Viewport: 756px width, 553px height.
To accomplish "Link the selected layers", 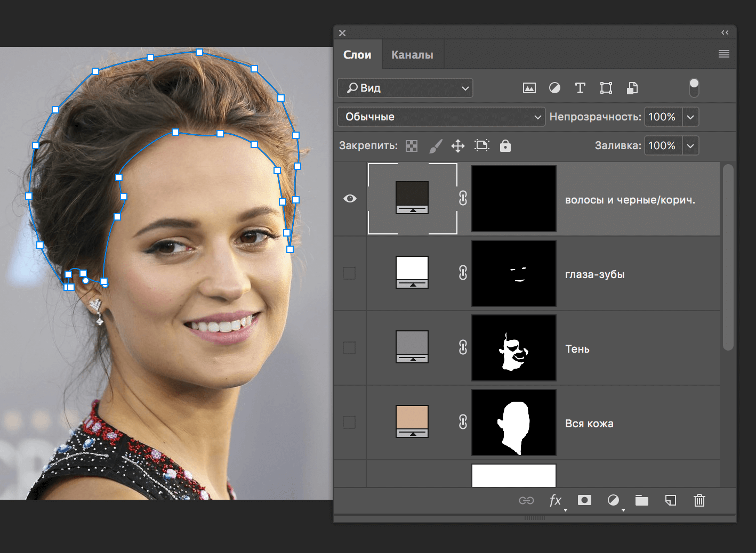I will click(527, 500).
